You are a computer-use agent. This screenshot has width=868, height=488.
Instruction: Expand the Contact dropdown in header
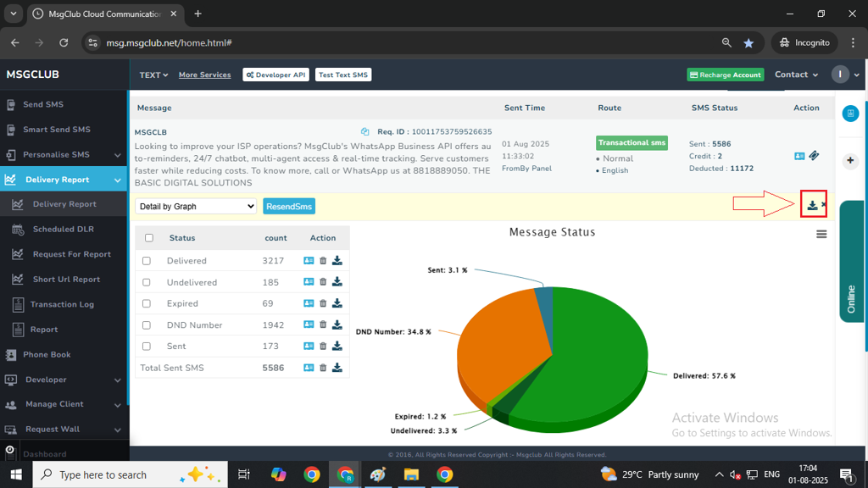(796, 75)
